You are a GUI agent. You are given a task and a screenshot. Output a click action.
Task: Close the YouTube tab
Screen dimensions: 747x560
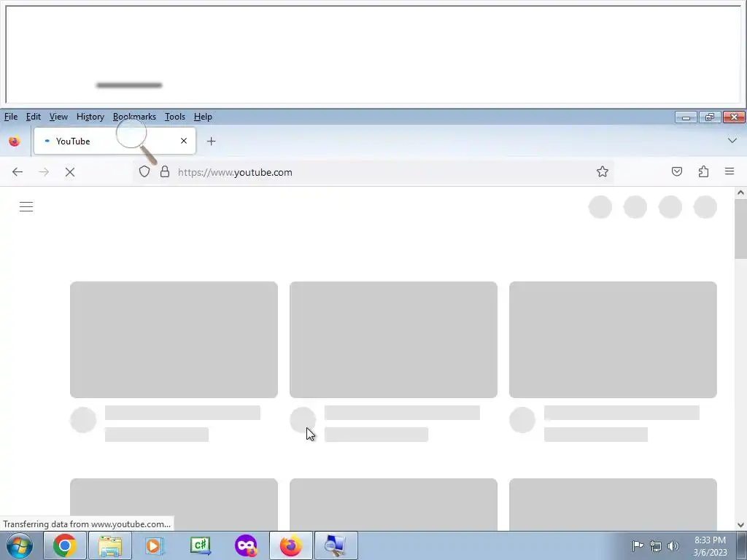pos(184,141)
